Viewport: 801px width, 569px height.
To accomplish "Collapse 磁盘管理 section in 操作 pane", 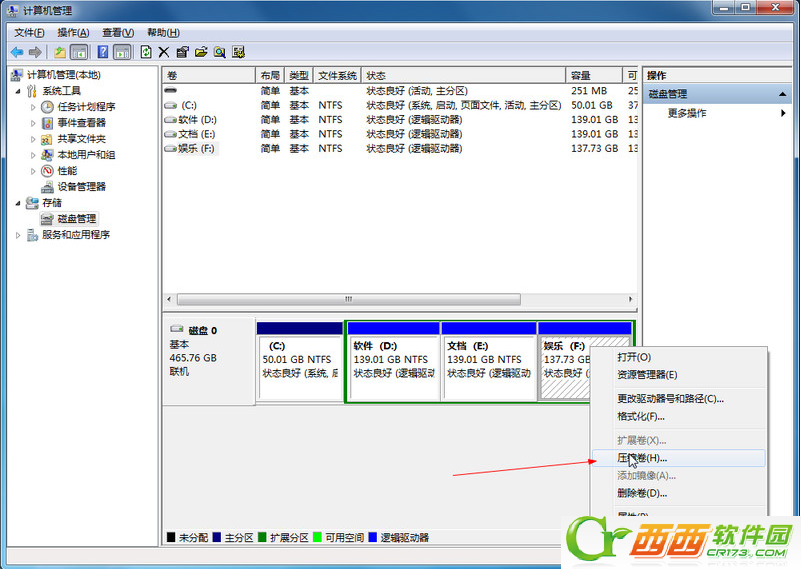I will [782, 94].
